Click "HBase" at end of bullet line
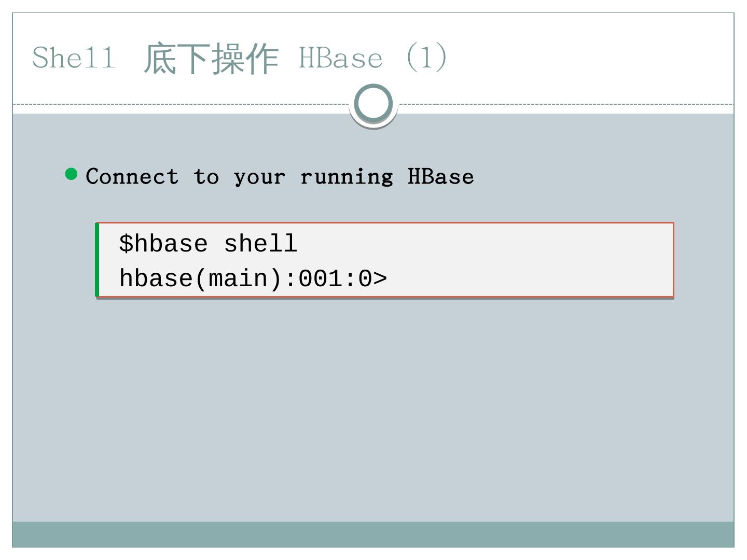This screenshot has width=747, height=560. [x=440, y=177]
